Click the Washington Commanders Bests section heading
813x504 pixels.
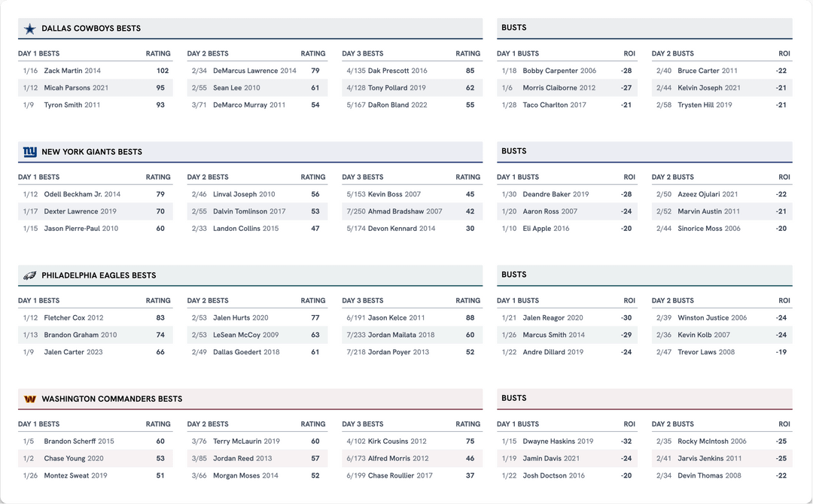pyautogui.click(x=111, y=399)
